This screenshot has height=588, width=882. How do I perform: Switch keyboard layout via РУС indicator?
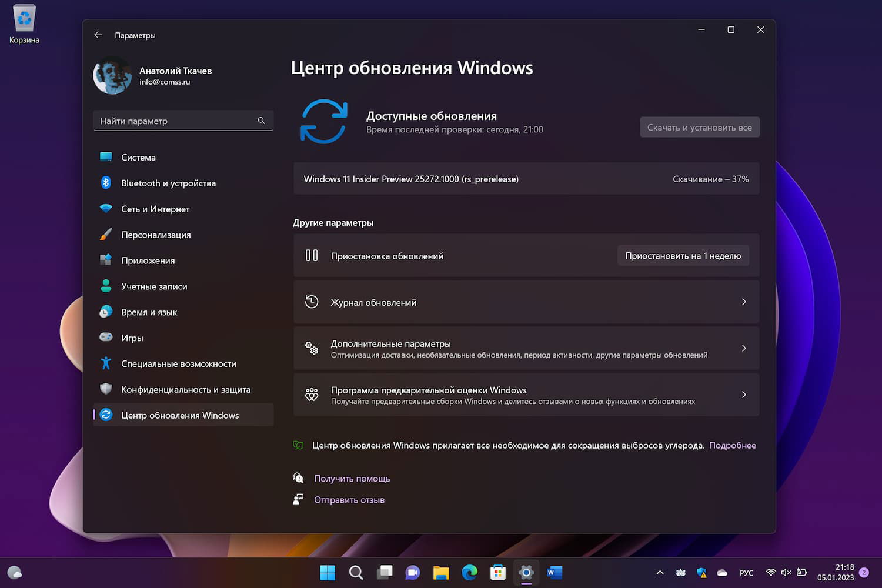(746, 572)
